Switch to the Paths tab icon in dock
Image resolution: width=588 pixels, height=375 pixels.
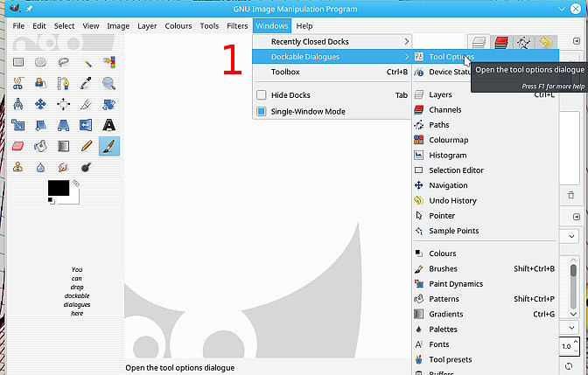coord(523,42)
